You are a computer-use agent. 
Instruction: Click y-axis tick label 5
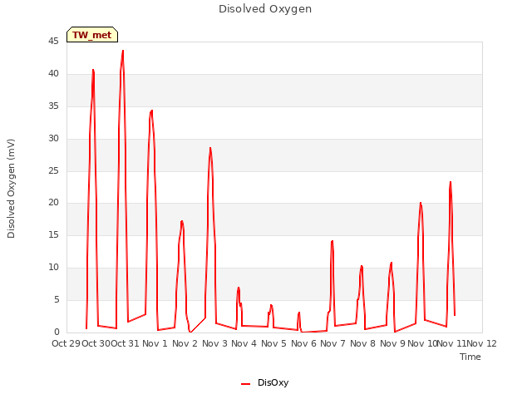click(57, 299)
